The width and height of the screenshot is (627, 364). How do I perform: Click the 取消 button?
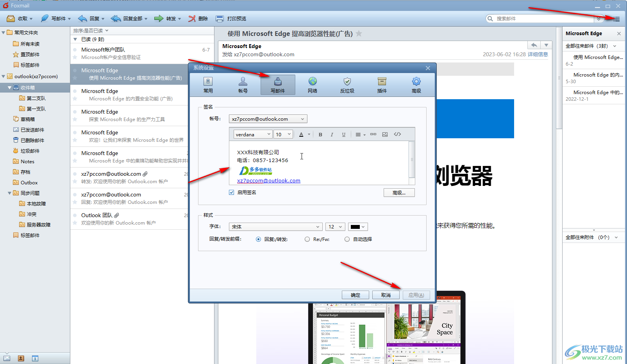coord(386,295)
